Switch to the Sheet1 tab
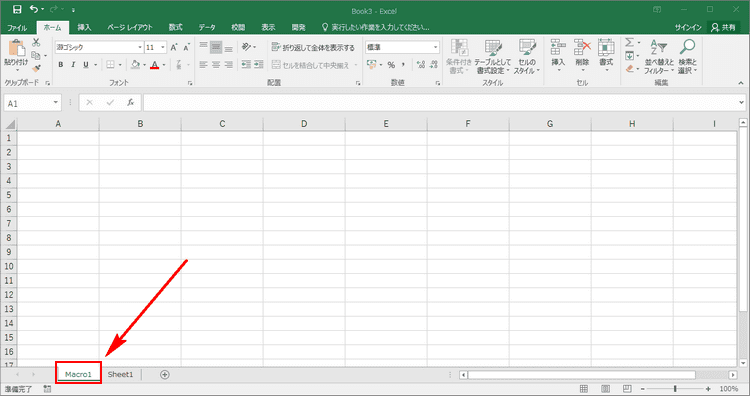 pyautogui.click(x=120, y=374)
